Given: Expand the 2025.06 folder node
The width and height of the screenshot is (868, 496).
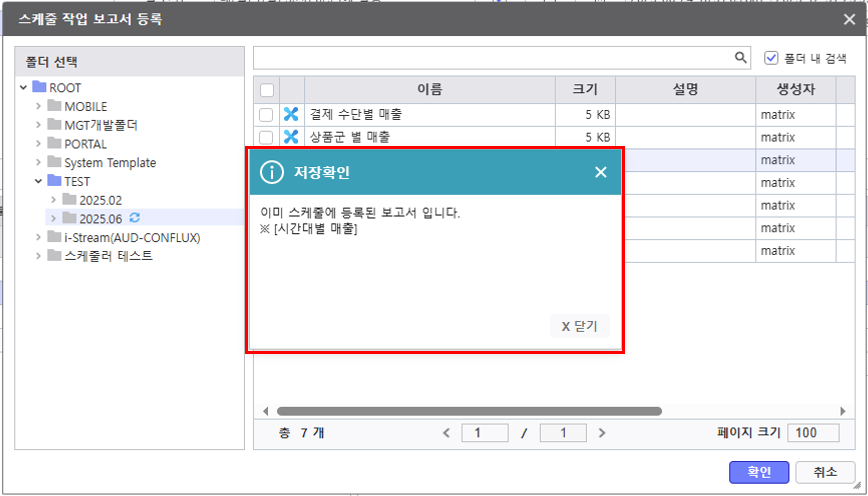Looking at the screenshot, I should pos(53,219).
